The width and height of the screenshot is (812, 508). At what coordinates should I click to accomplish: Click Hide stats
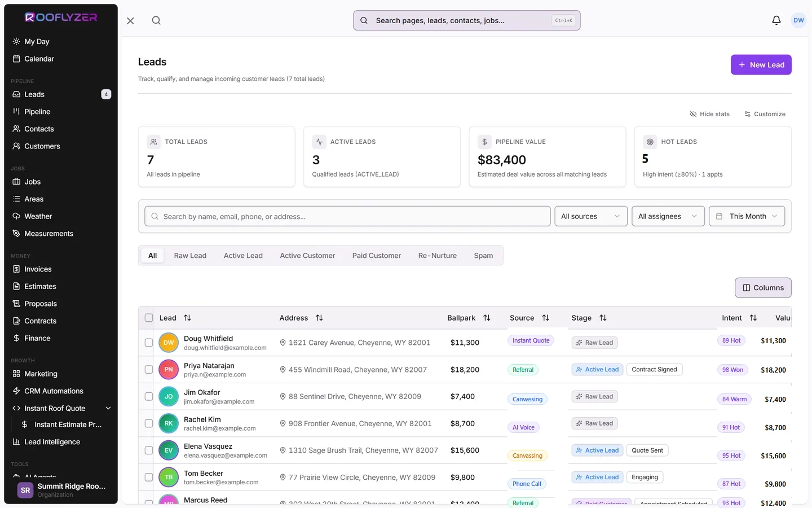point(709,114)
